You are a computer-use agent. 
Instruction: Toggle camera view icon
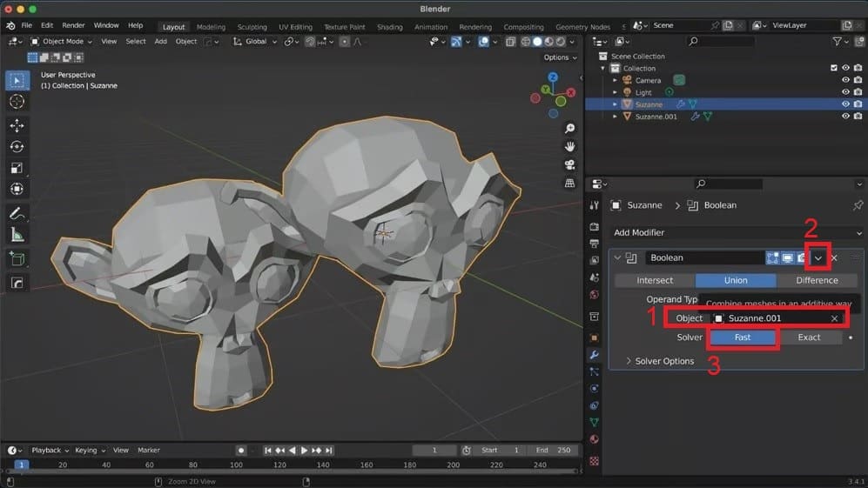pos(569,165)
